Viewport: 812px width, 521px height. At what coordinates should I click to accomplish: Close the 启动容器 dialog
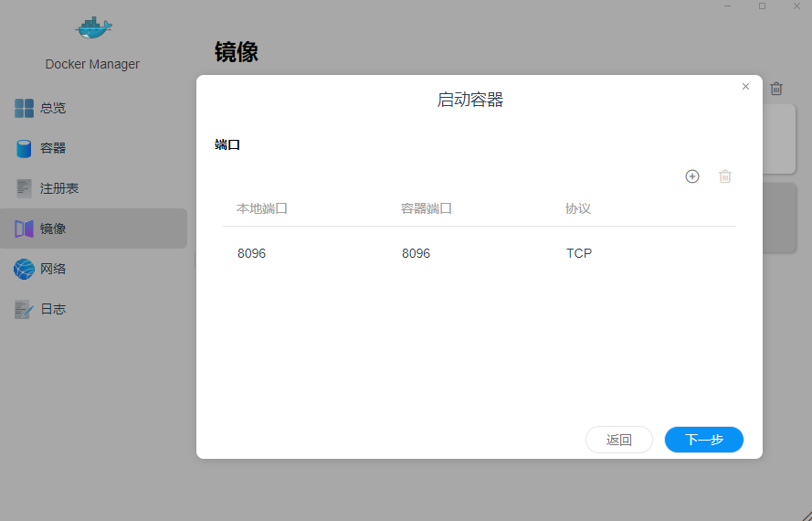tap(745, 87)
